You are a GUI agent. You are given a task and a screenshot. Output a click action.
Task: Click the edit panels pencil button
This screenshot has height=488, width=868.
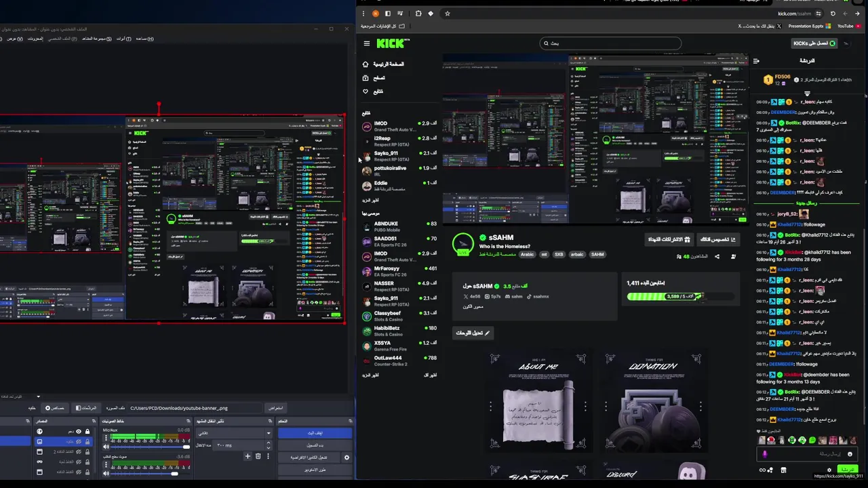(472, 333)
